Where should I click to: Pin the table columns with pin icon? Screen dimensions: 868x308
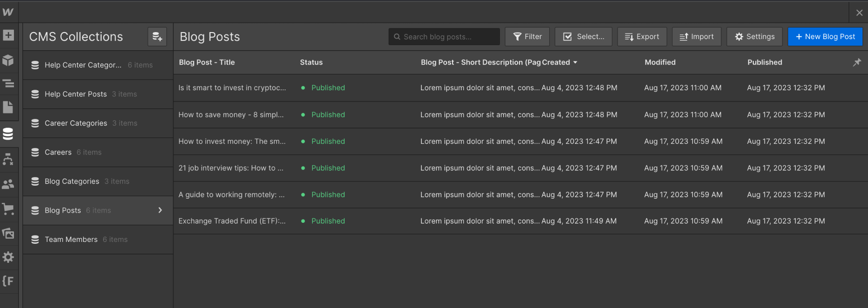857,62
